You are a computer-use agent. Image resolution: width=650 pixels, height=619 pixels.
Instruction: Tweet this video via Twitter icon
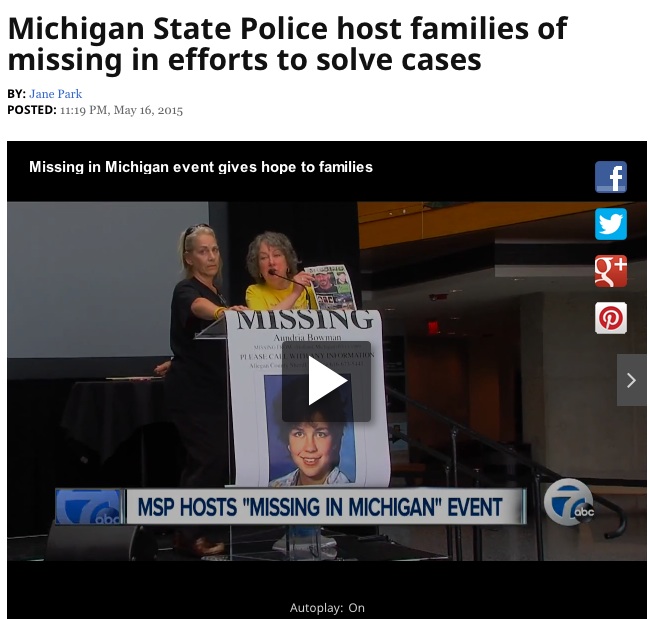pyautogui.click(x=611, y=224)
